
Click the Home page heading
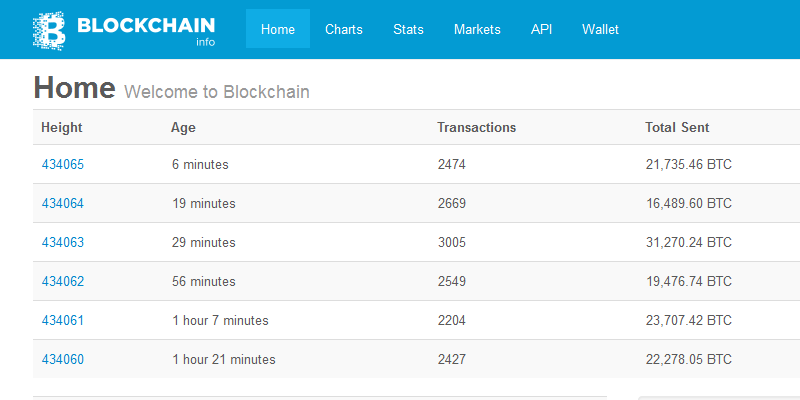pos(75,88)
